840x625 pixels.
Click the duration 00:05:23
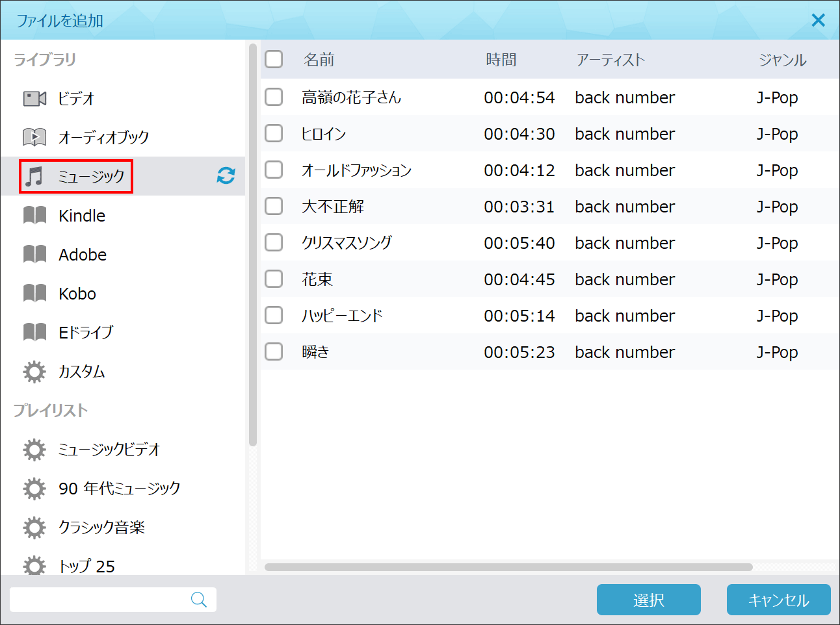click(x=519, y=352)
